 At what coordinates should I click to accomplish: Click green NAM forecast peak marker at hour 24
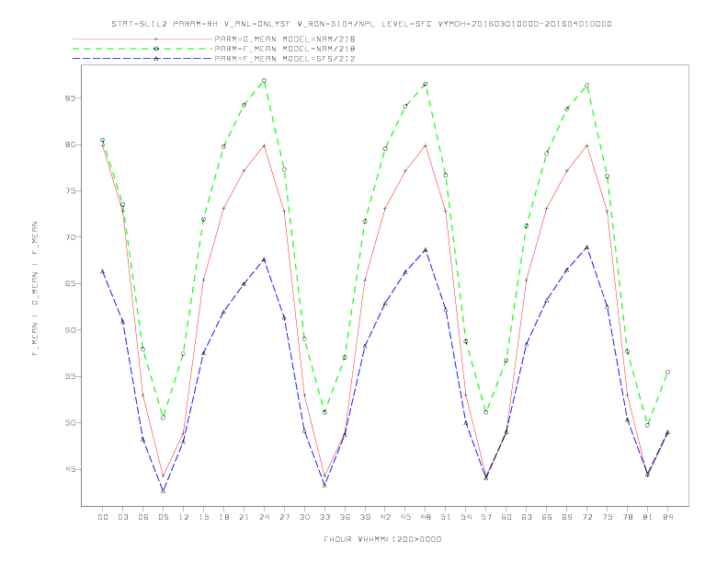[x=264, y=81]
